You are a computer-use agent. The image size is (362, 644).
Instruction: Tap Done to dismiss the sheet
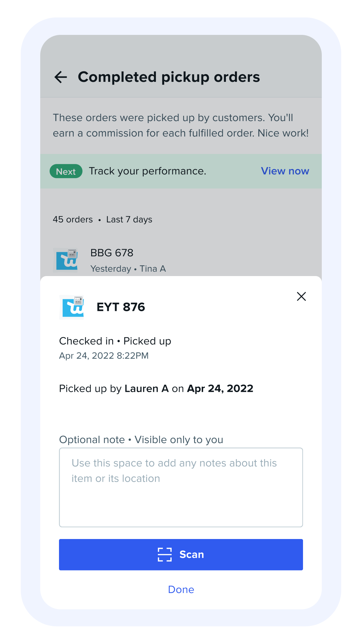(x=181, y=589)
